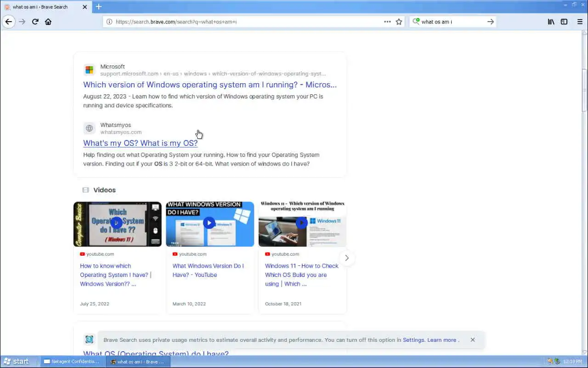Click the page vertical scrollbar thumb
This screenshot has height=368, width=588.
(x=584, y=90)
